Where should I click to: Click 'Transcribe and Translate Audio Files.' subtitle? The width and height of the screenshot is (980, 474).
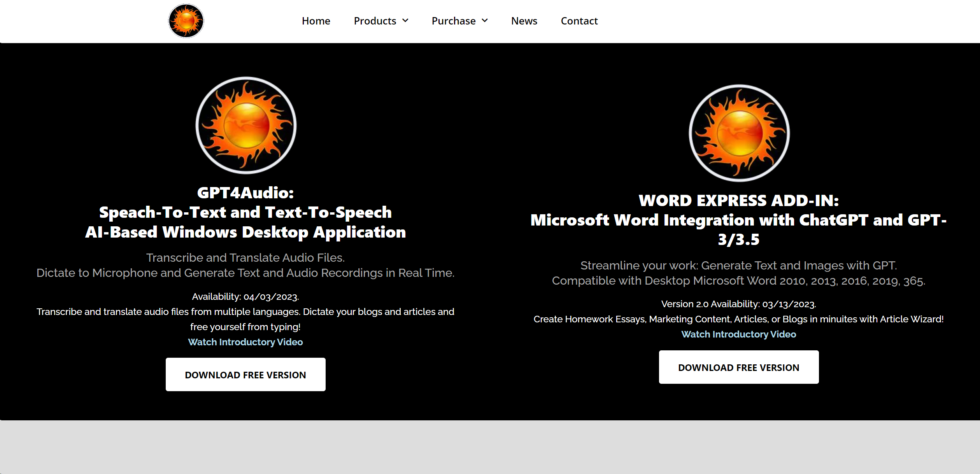click(245, 258)
